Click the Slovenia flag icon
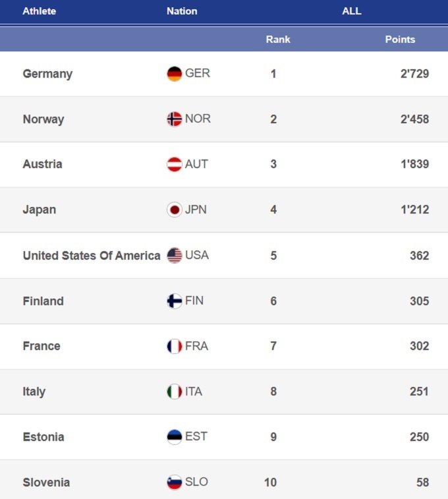Image resolution: width=448 pixels, height=499 pixels. tap(174, 483)
